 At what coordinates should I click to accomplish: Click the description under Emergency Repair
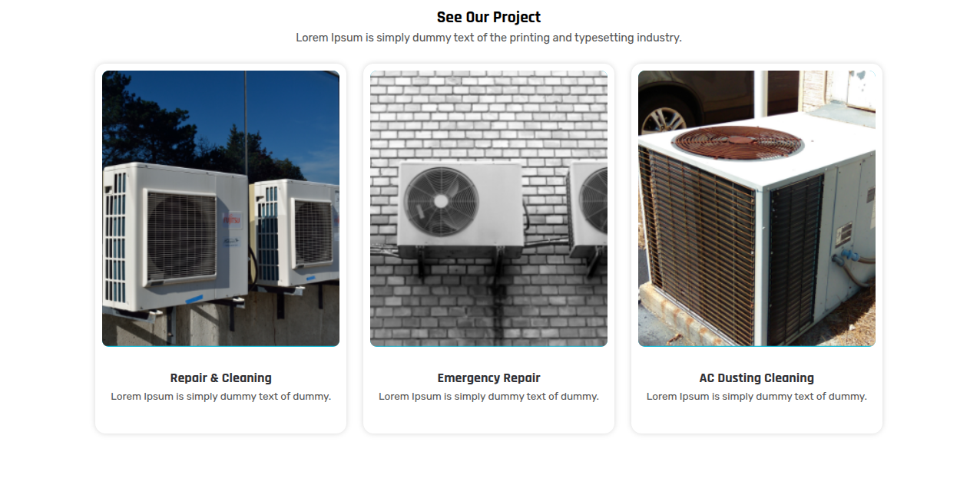coord(488,397)
